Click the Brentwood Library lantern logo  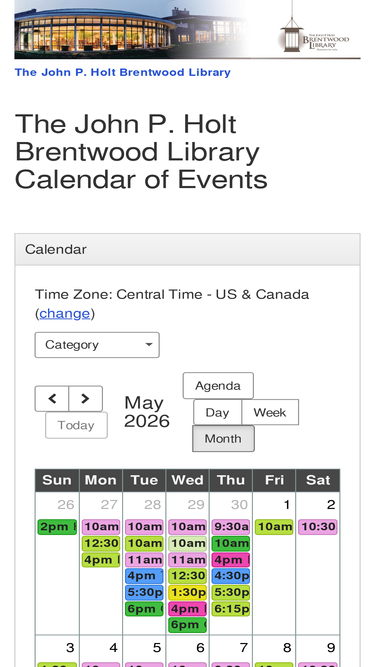[314, 34]
